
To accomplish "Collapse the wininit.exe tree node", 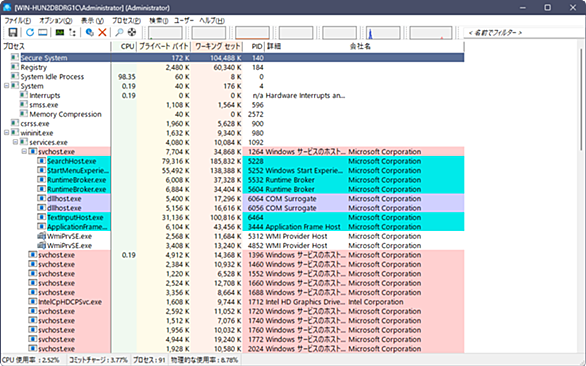I will (x=6, y=133).
